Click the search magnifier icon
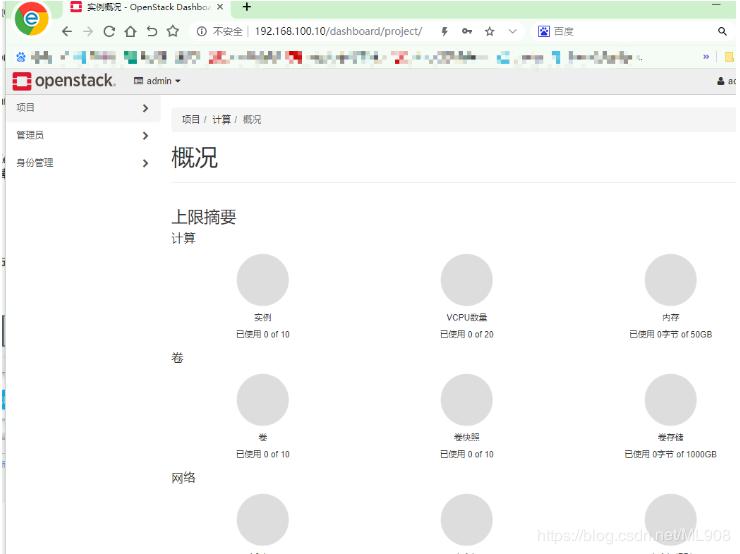 [722, 32]
